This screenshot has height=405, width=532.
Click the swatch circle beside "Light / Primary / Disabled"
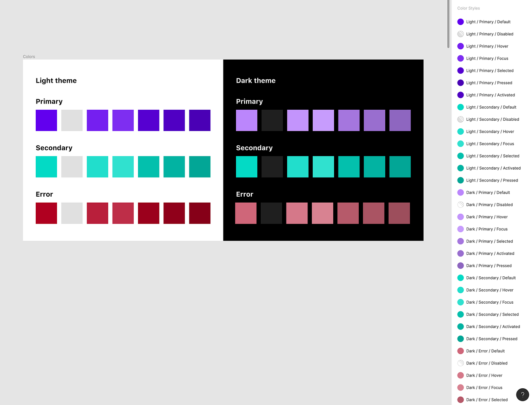tap(461, 34)
